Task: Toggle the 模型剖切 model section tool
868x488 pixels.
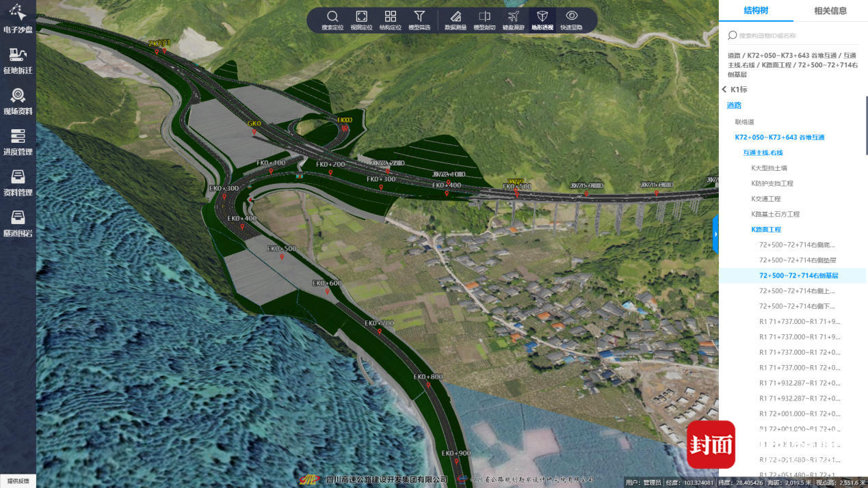Action: coord(484,20)
